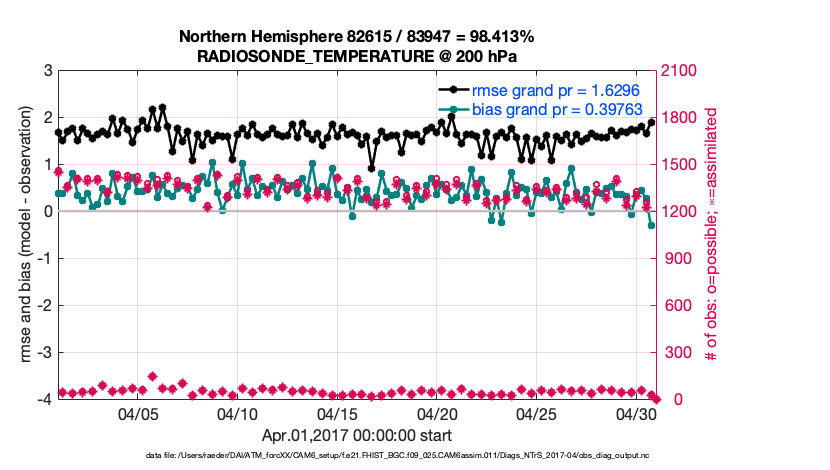Click the -4 tick on the left axis
This screenshot has width=830, height=470.
(45, 399)
